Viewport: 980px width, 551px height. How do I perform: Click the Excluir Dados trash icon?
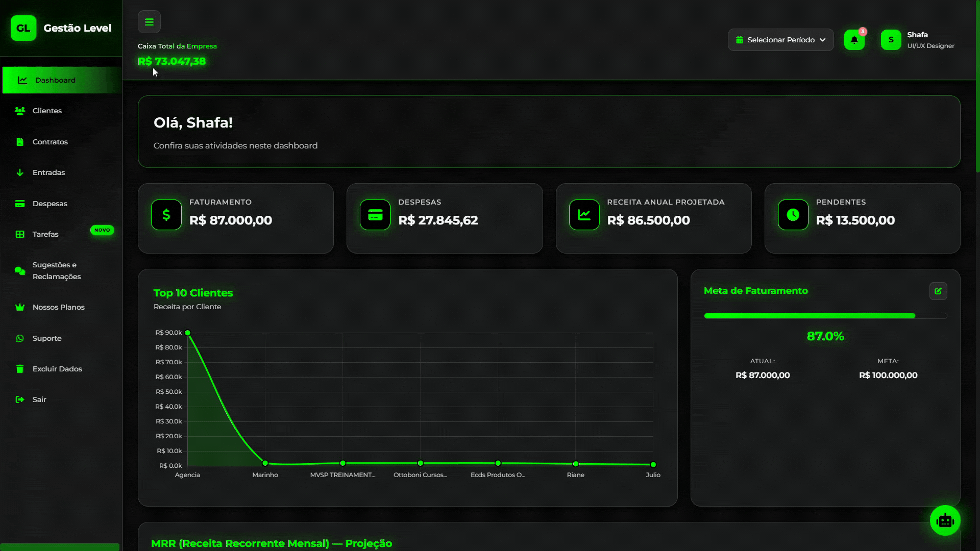coord(19,368)
